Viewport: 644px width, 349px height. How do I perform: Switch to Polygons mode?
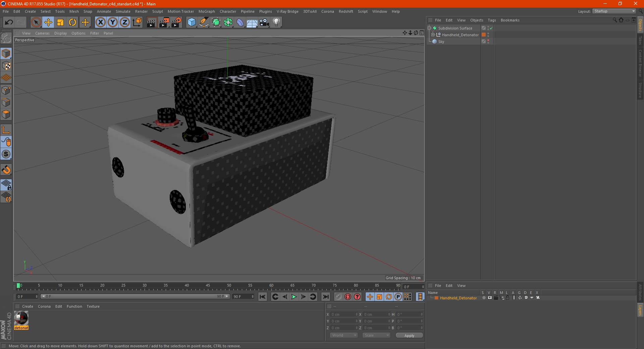point(6,114)
